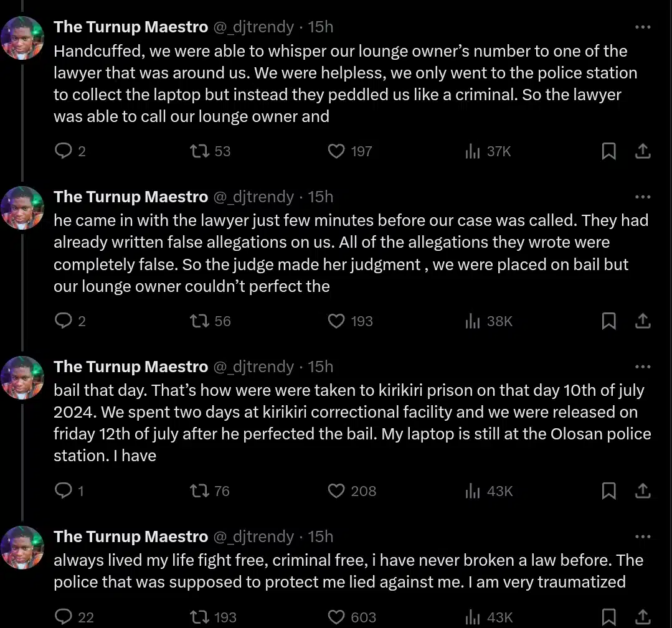672x628 pixels.
Task: Like the tweet with 193 likes
Action: [x=336, y=321]
